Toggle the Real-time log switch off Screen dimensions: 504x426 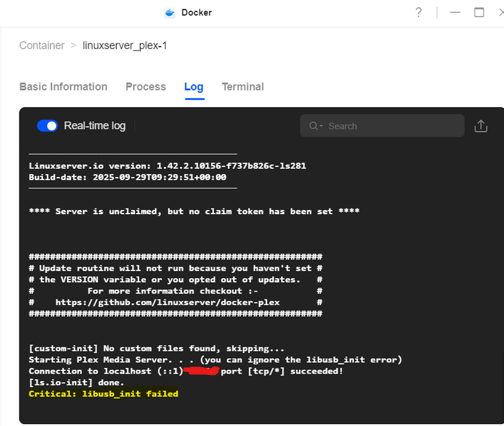pyautogui.click(x=47, y=125)
